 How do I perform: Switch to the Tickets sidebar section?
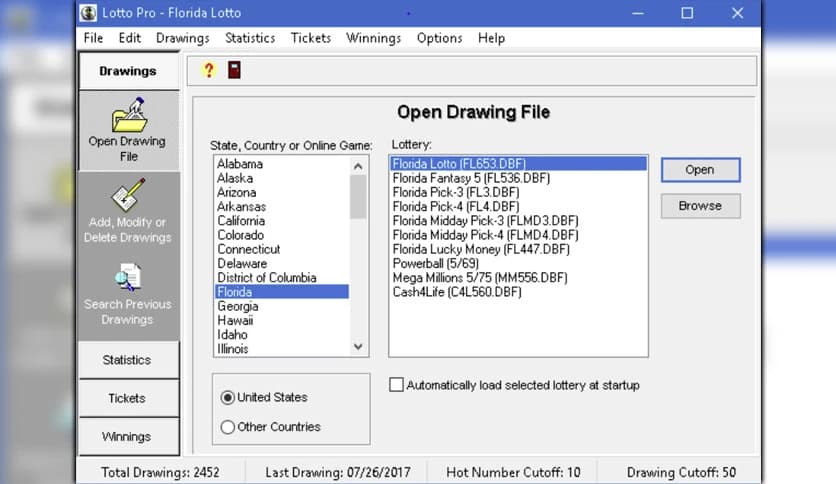(x=128, y=399)
